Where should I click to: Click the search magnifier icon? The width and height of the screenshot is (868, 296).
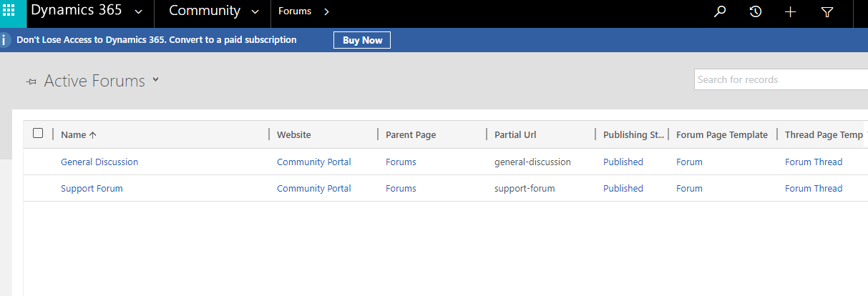[721, 11]
